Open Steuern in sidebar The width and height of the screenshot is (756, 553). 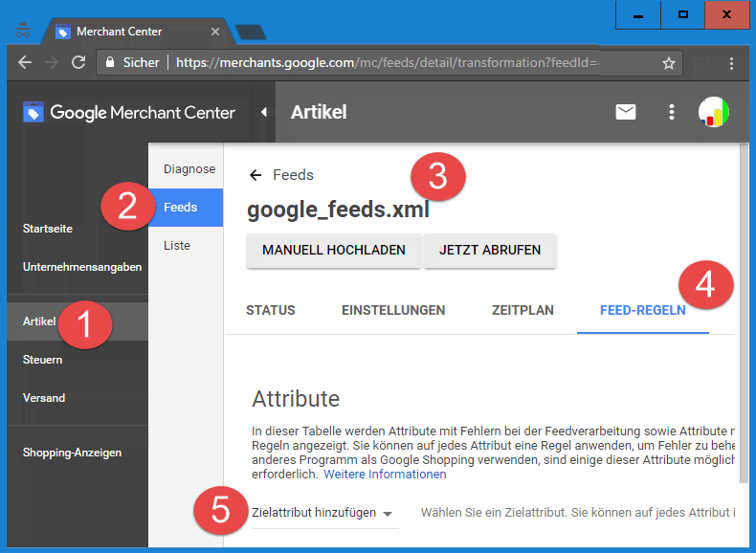tap(42, 360)
